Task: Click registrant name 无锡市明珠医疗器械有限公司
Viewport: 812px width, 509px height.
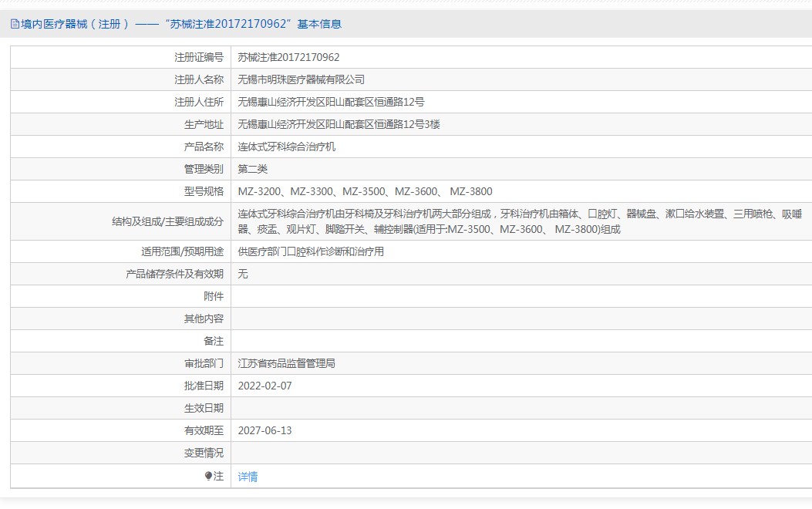Action: point(301,79)
